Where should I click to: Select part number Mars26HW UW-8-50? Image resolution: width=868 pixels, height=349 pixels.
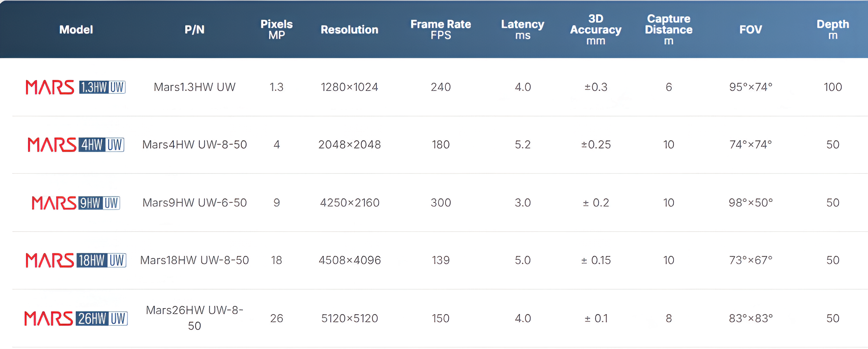(194, 318)
